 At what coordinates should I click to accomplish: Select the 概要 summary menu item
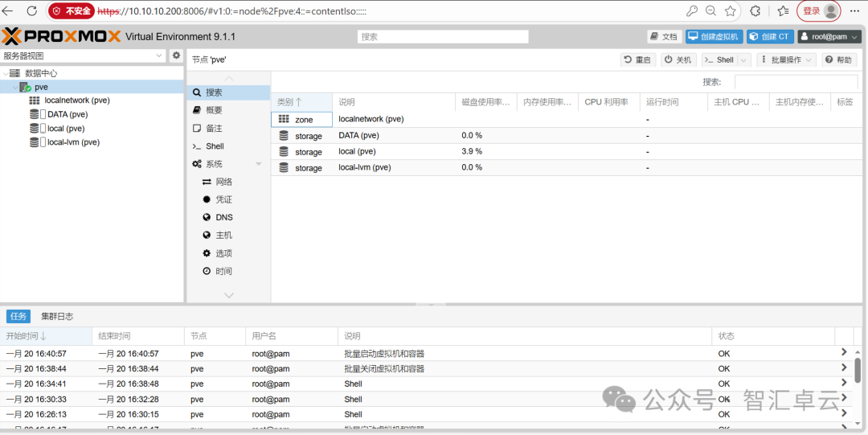point(214,110)
